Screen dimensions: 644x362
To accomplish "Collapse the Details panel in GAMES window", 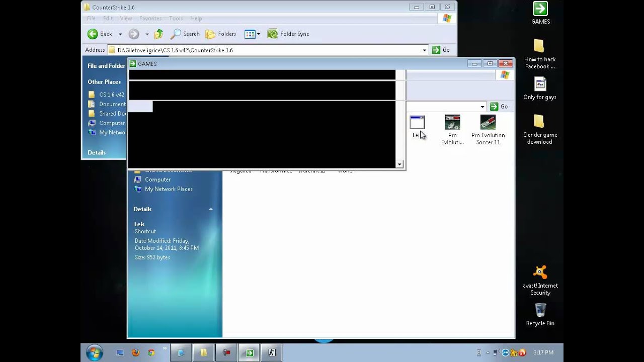I will 211,209.
